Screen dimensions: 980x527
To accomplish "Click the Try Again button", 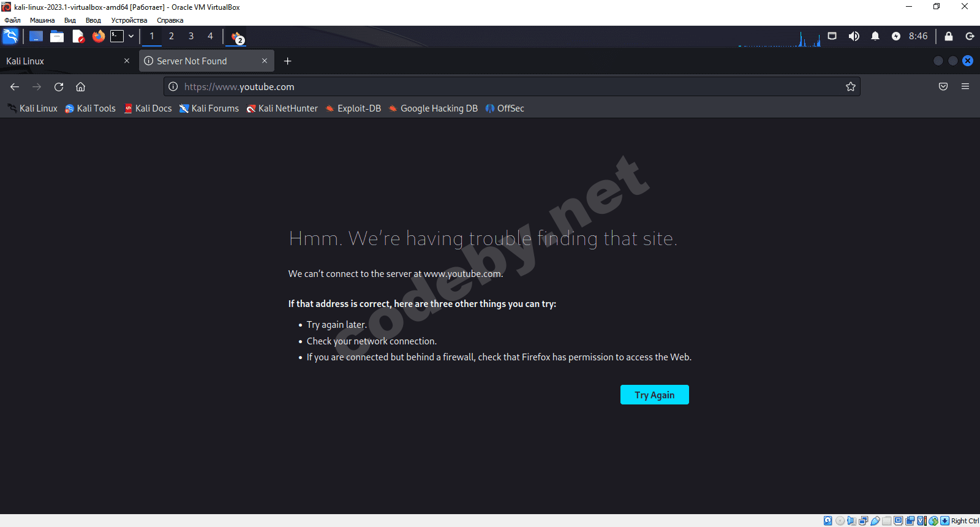I will tap(655, 395).
